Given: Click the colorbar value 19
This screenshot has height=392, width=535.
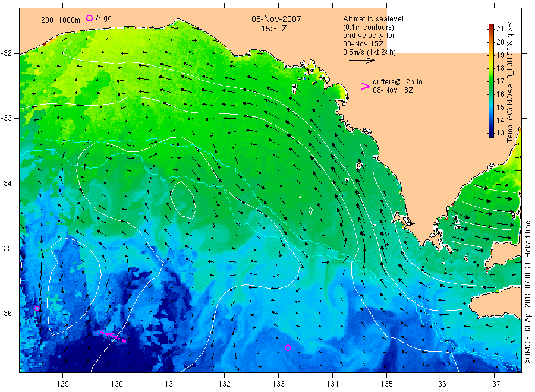Looking at the screenshot, I should (500, 55).
